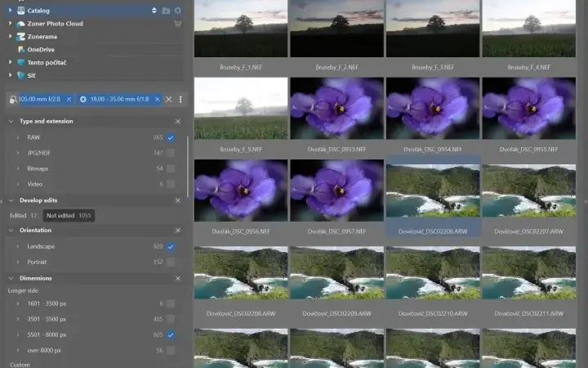Expand the Tento počítač node
Screen dimensions: 588x368
pos(10,62)
